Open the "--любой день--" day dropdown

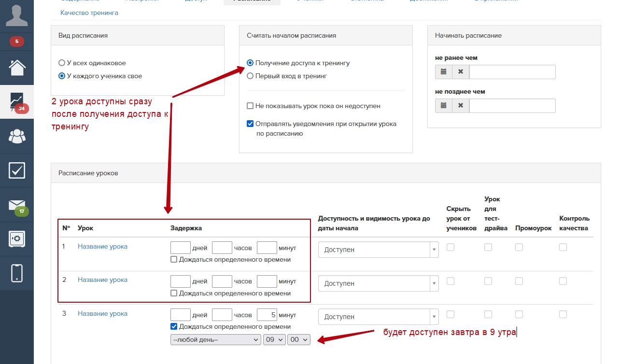(215, 340)
